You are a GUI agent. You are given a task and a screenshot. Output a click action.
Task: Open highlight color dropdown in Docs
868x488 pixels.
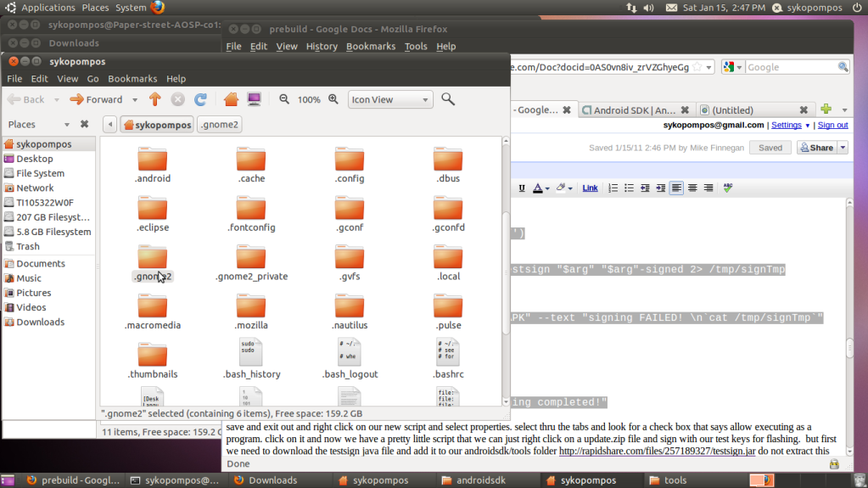click(x=570, y=188)
